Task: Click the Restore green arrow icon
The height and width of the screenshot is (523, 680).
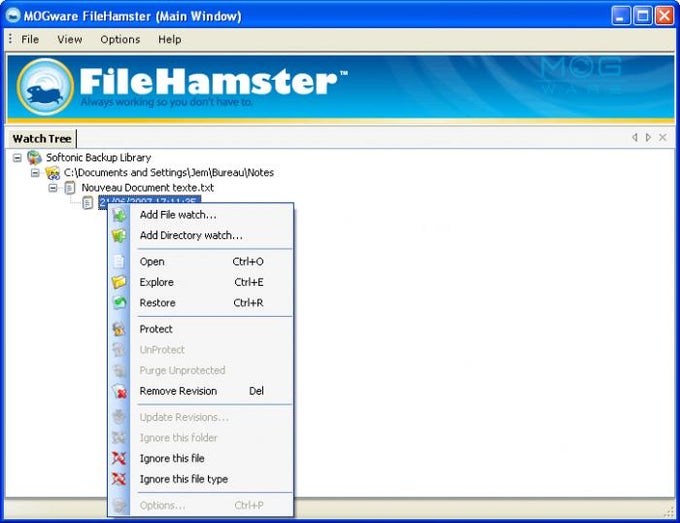Action: pyautogui.click(x=119, y=303)
